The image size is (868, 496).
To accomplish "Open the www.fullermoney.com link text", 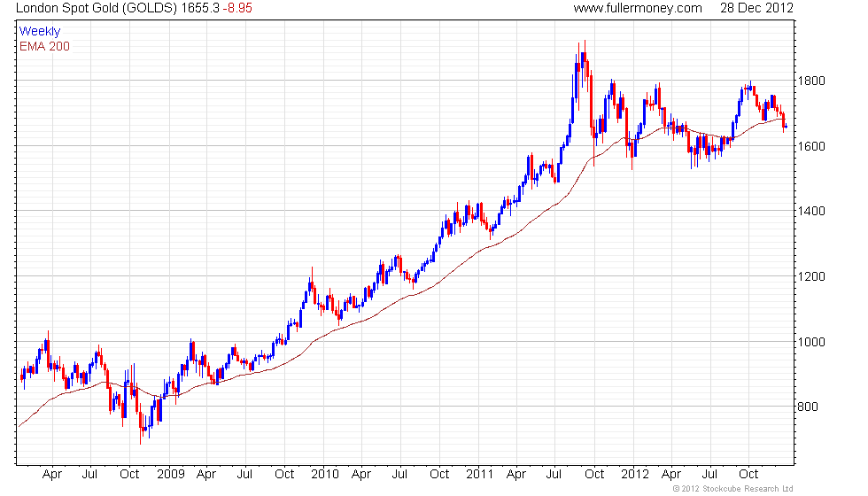I will tap(637, 8).
